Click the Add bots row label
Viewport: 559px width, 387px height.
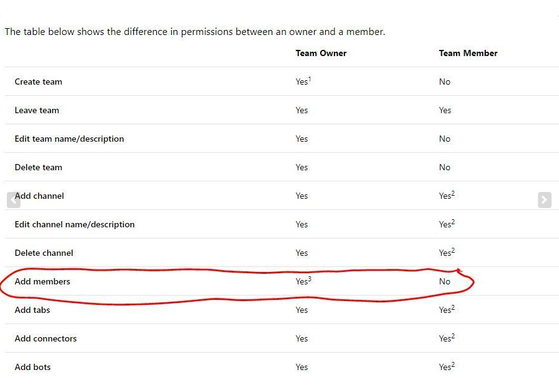[x=32, y=367]
